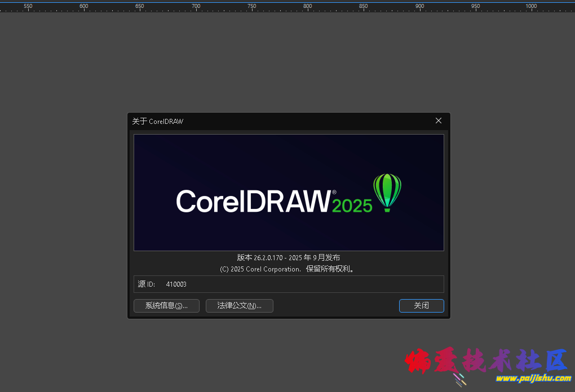This screenshot has height=392, width=575.
Task: Click the 550 mark on the ruler
Action: point(28,6)
